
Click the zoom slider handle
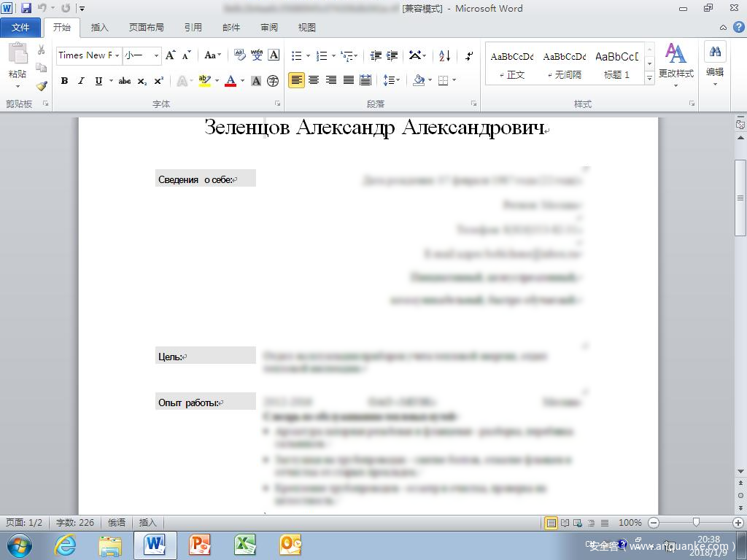[697, 523]
